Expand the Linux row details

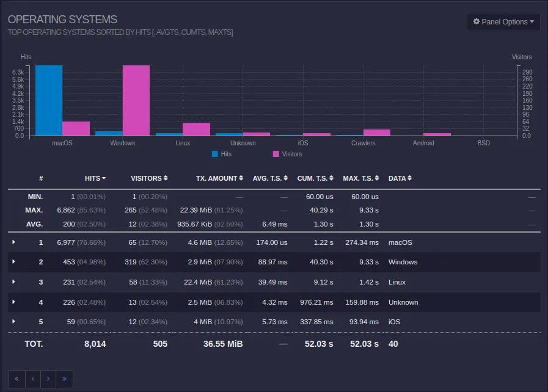(13, 282)
